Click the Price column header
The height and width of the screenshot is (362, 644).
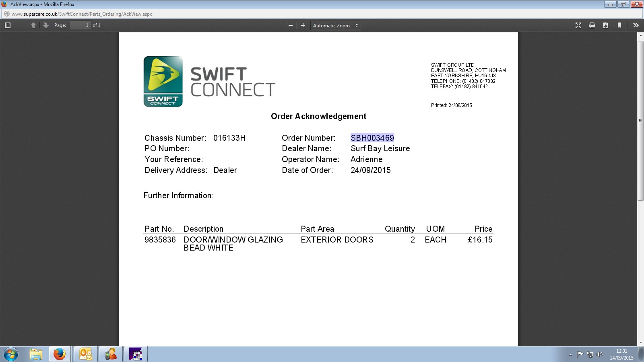[483, 229]
